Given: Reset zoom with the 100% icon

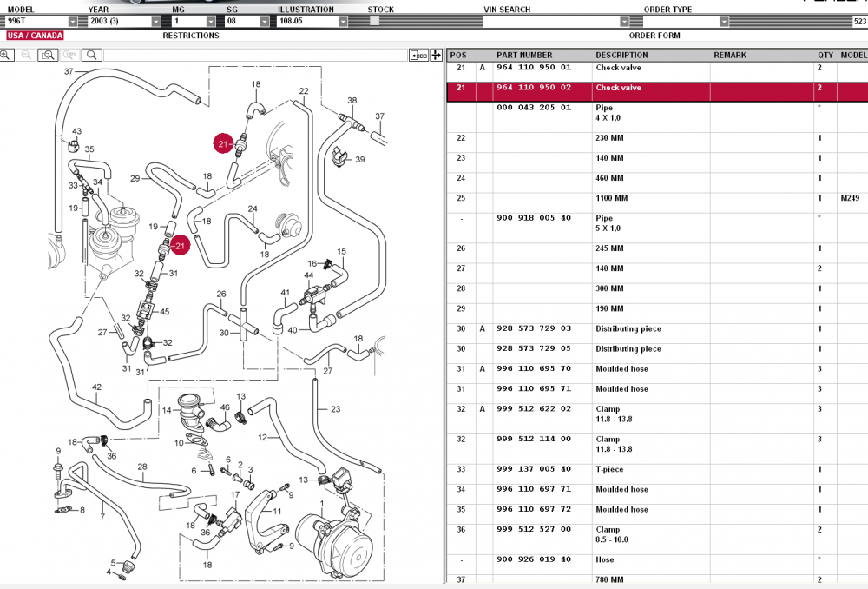Looking at the screenshot, I should (69, 55).
